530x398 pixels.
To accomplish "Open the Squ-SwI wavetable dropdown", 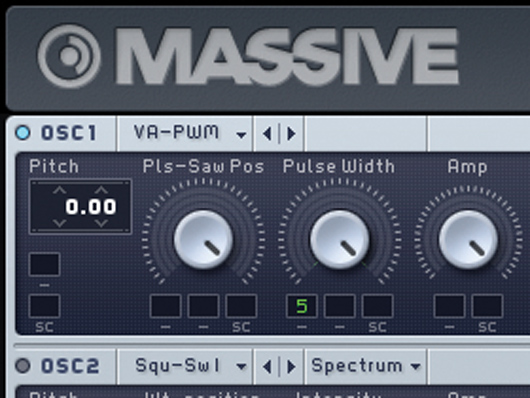I will [185, 366].
